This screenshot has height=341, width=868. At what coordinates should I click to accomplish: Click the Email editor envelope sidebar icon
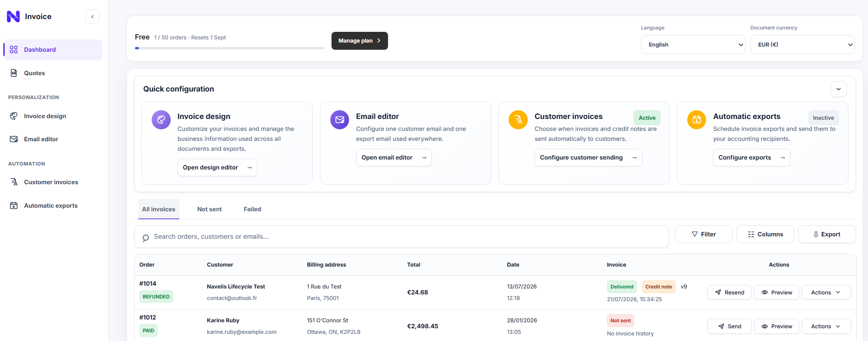[x=14, y=139]
